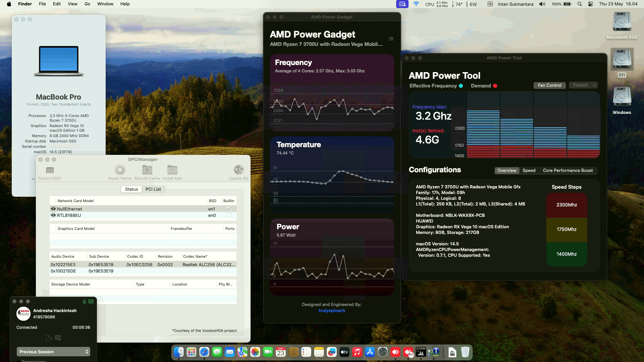Open Control Center in the menu bar
The height and width of the screenshot is (362, 644).
pos(591,4)
